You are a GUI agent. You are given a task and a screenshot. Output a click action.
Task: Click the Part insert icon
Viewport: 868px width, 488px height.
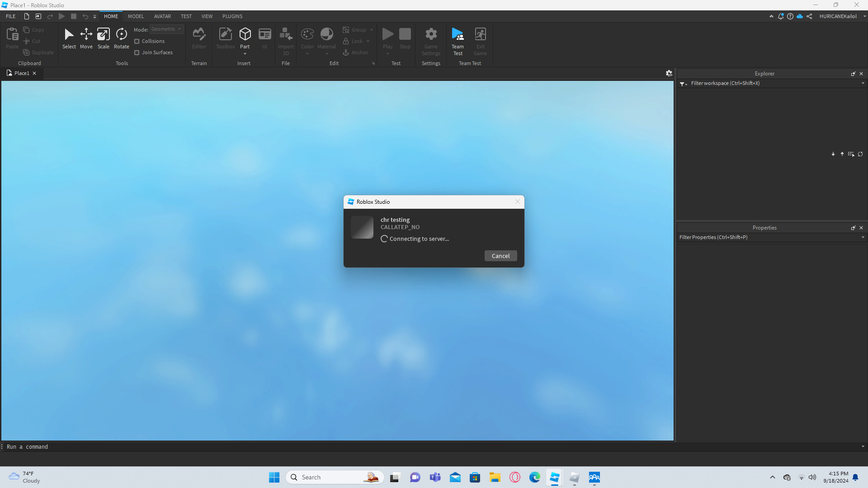[x=245, y=35]
